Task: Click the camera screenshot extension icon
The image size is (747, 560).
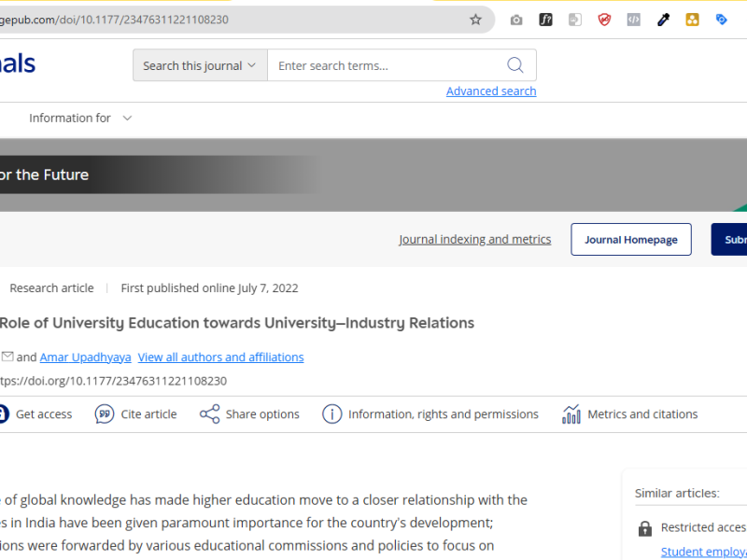Action: click(516, 20)
